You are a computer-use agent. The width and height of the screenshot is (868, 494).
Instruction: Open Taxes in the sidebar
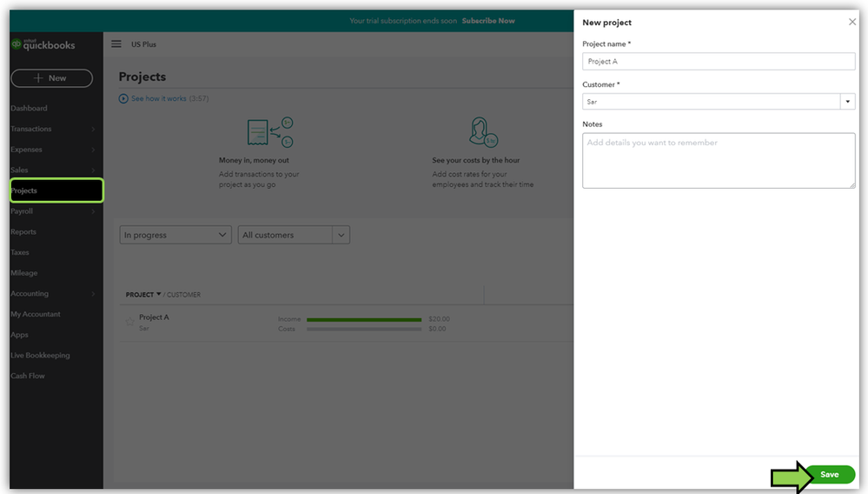(19, 252)
